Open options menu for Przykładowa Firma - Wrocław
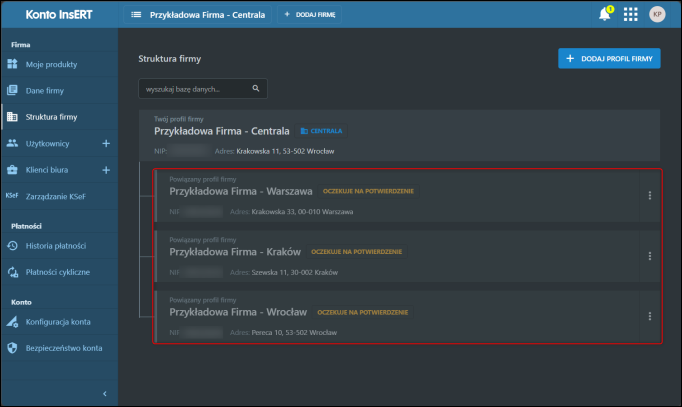This screenshot has height=407, width=682. 650,316
